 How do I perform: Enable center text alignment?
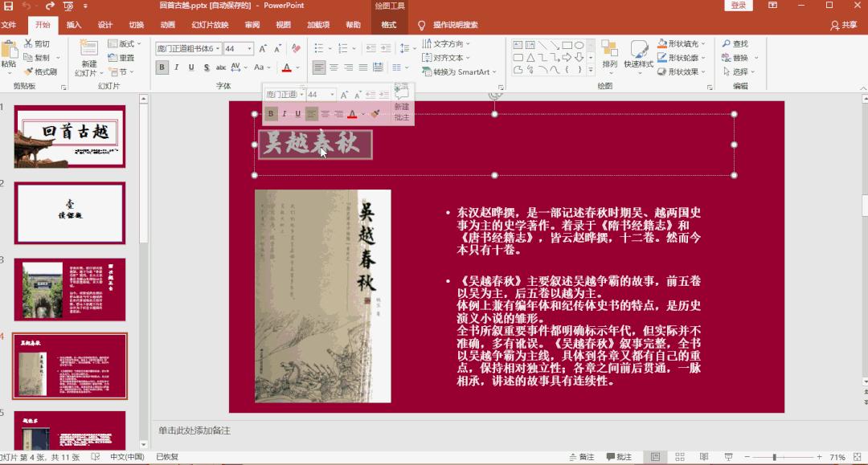point(335,67)
